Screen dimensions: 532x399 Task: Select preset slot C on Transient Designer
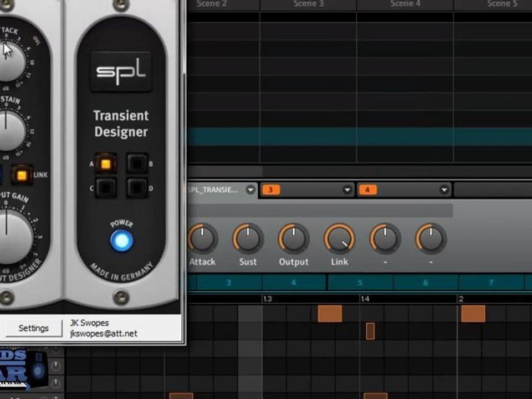point(106,188)
